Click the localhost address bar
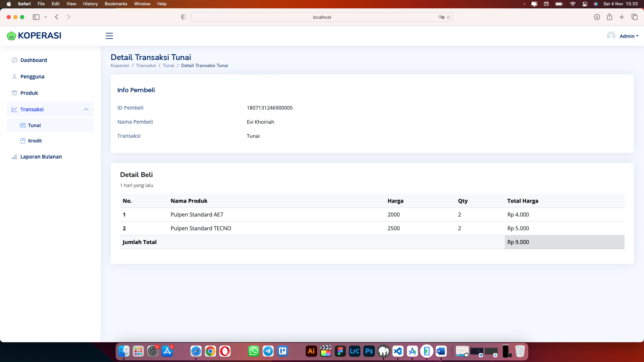This screenshot has height=362, width=644. coord(321,17)
